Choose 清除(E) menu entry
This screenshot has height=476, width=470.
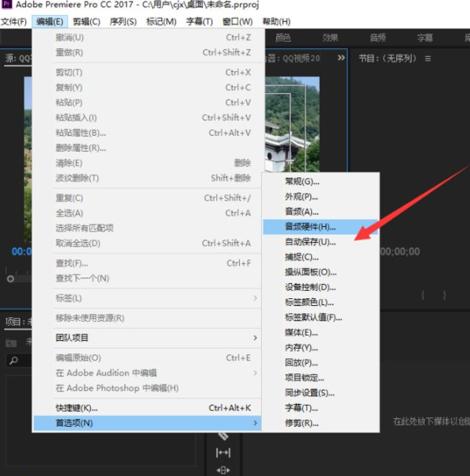click(x=147, y=163)
